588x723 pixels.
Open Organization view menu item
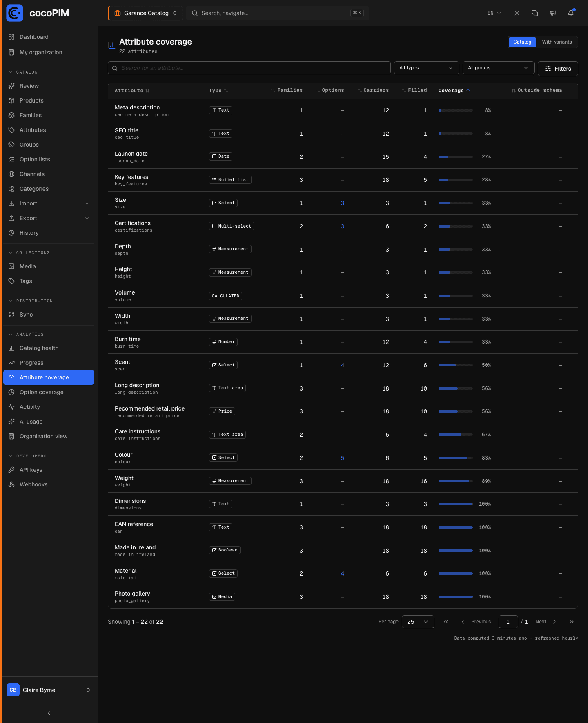point(49,436)
